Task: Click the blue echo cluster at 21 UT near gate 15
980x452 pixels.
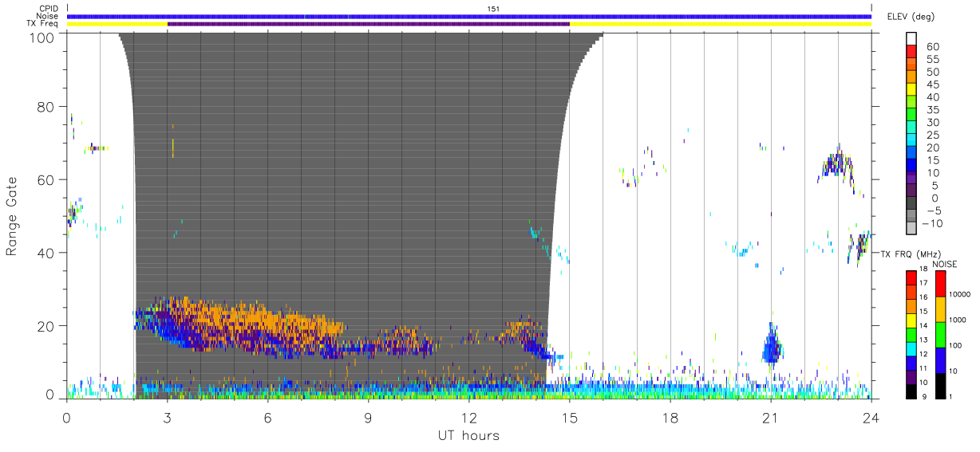Action: click(771, 344)
